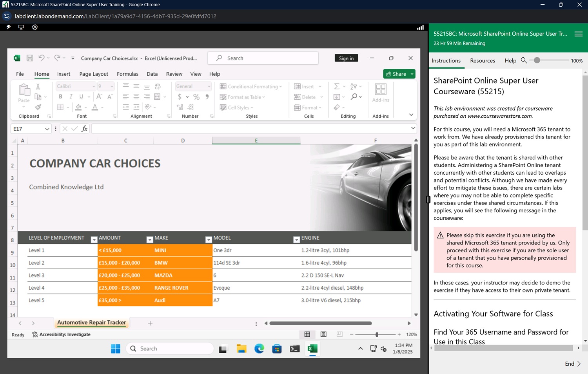Screen dimensions: 588x374
Task: Click the Excel zoom slider
Action: [x=377, y=334]
